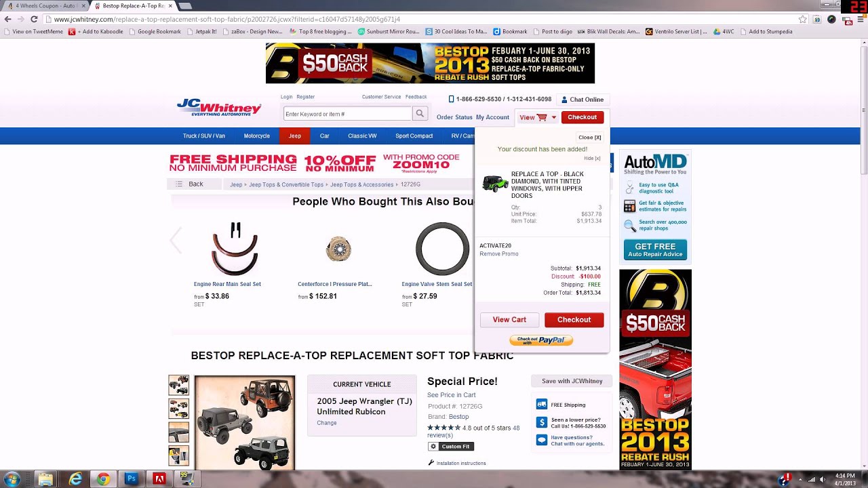Click the Feedback link
The width and height of the screenshot is (868, 488).
(416, 97)
